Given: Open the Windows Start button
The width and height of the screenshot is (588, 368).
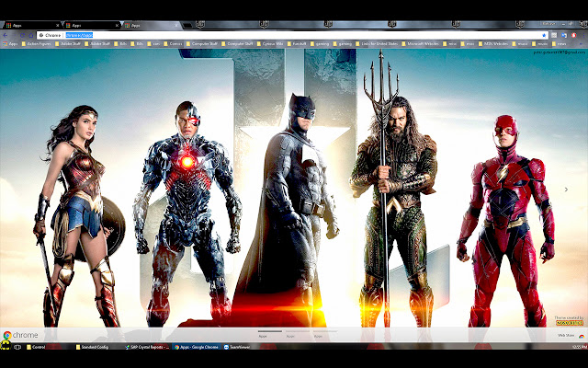Looking at the screenshot, I should pos(6,346).
